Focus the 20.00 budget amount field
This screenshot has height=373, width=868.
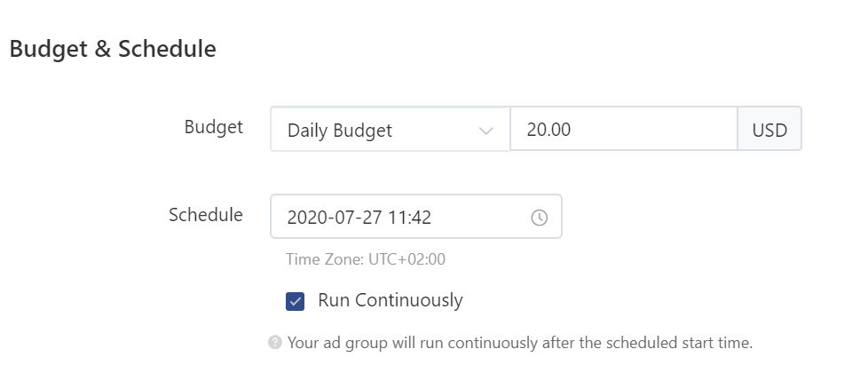pyautogui.click(x=623, y=129)
